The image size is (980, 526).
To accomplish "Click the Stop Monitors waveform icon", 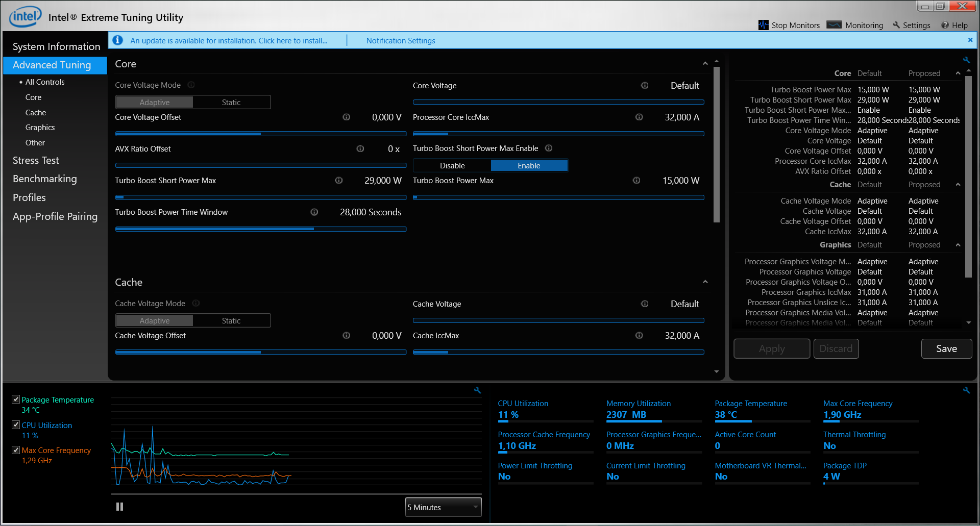I will click(x=763, y=25).
